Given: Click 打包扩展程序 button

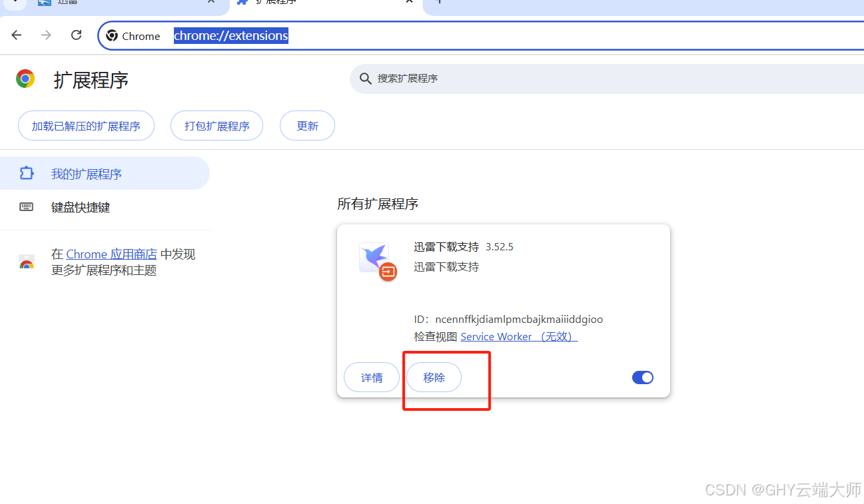Looking at the screenshot, I should (x=217, y=126).
